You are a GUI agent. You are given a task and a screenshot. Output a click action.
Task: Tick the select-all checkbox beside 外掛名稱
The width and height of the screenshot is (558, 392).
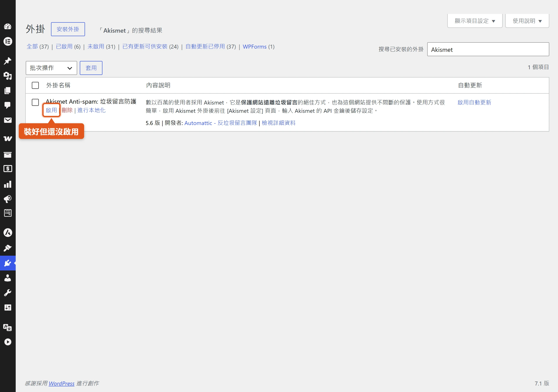click(35, 85)
